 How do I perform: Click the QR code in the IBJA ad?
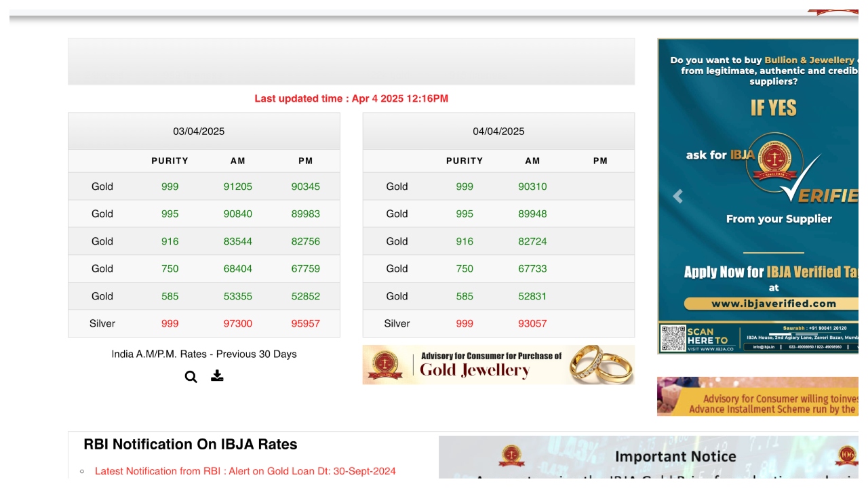click(x=673, y=338)
